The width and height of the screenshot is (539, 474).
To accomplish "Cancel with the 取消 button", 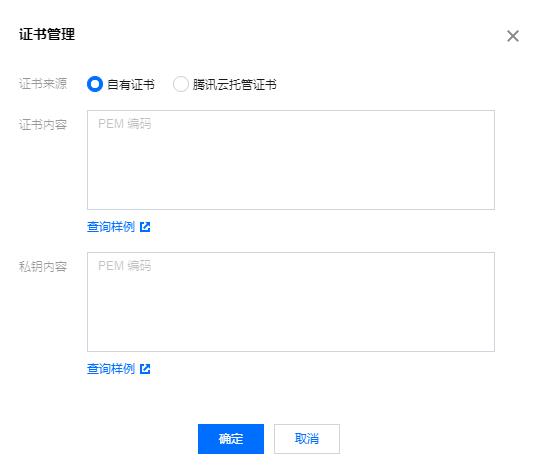I will click(x=307, y=439).
